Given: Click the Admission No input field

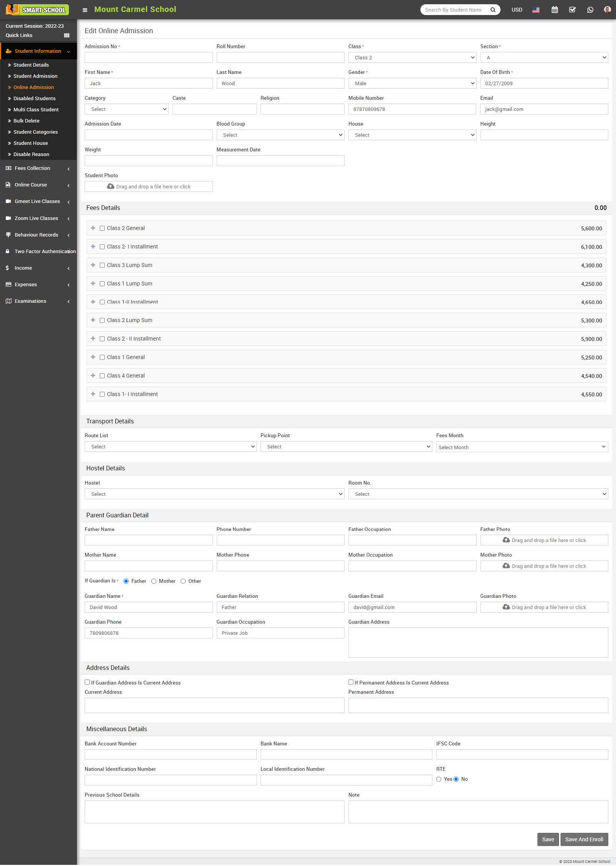Looking at the screenshot, I should pyautogui.click(x=149, y=58).
